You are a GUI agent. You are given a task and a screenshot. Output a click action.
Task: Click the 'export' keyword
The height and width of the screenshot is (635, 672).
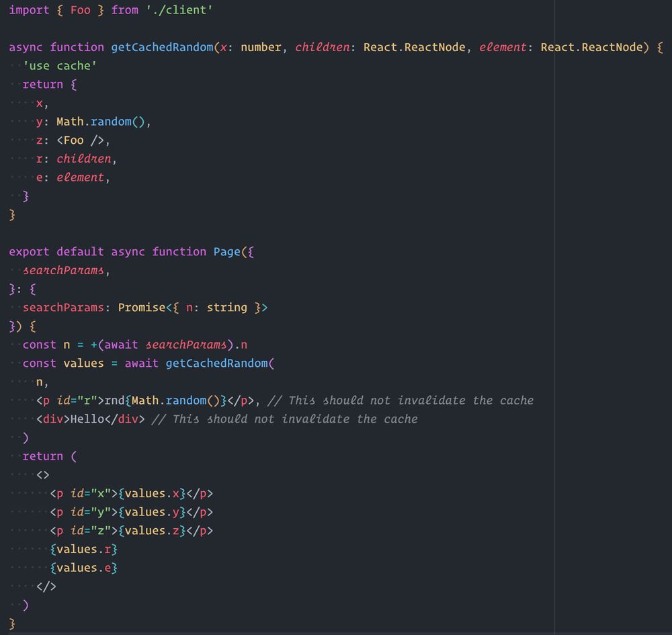tap(29, 252)
